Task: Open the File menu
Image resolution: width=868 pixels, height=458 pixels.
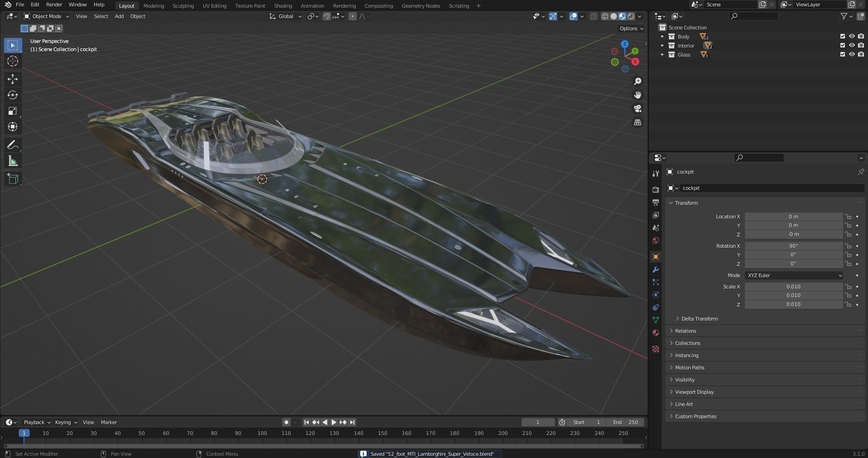Action: tap(20, 5)
